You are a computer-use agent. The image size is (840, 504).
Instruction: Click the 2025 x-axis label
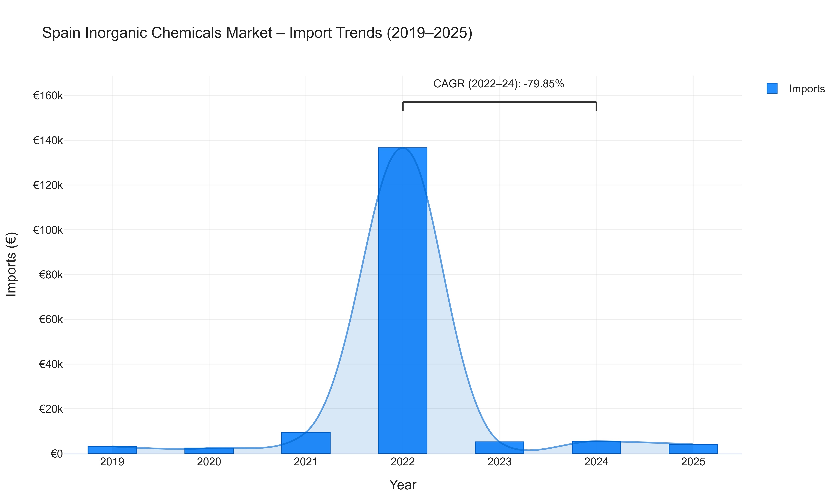pyautogui.click(x=693, y=462)
